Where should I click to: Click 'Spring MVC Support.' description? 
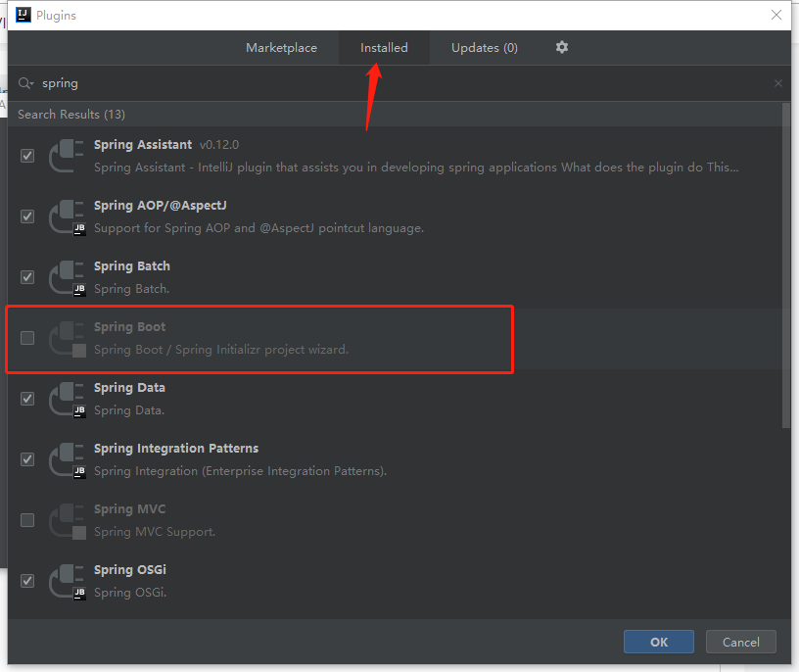coord(155,532)
